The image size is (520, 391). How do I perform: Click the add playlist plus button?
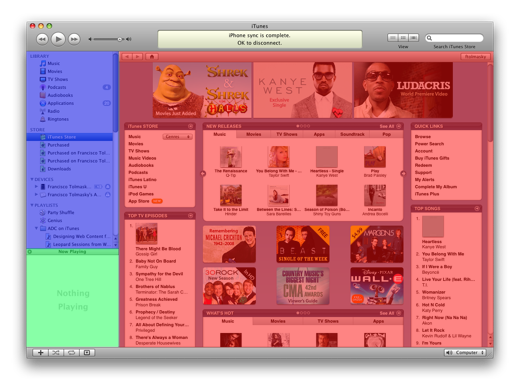pos(40,353)
